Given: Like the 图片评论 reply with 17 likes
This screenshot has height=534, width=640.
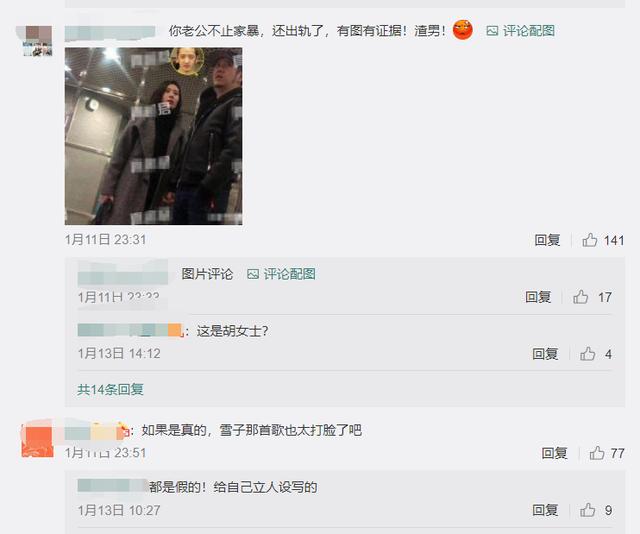Looking at the screenshot, I should click(x=580, y=297).
